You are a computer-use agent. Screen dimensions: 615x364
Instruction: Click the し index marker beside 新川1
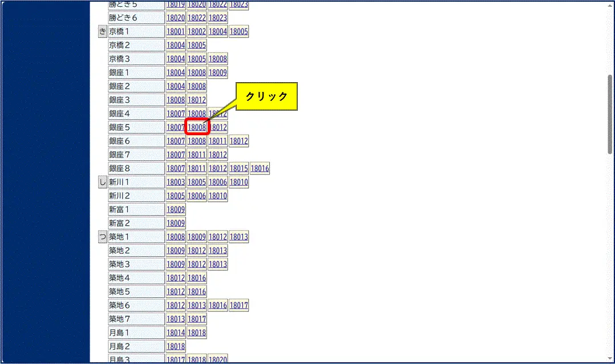(x=102, y=182)
